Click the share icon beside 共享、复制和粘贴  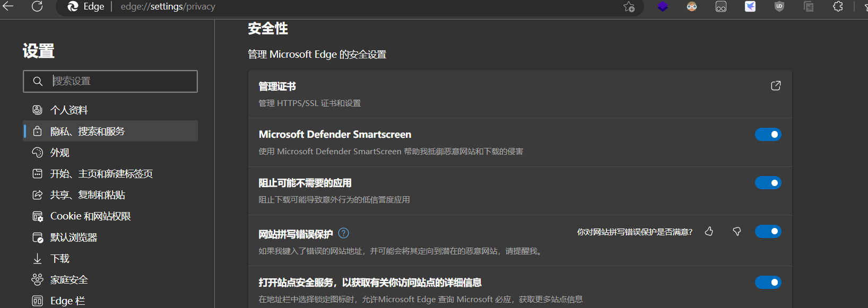coord(37,195)
